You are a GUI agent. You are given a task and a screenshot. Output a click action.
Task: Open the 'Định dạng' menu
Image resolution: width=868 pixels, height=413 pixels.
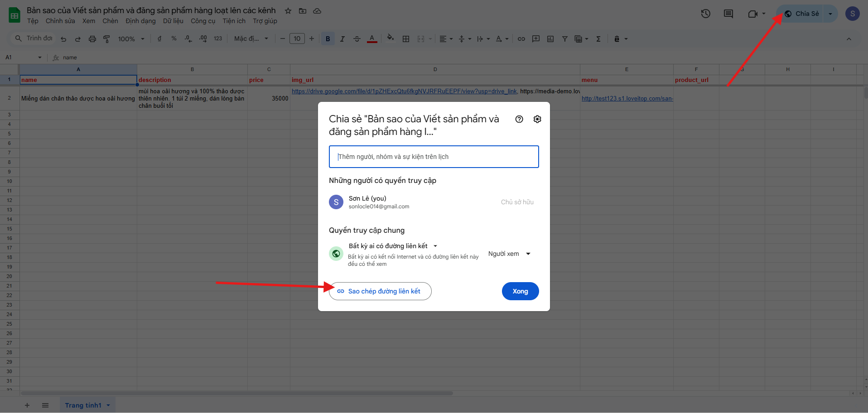[x=140, y=21]
